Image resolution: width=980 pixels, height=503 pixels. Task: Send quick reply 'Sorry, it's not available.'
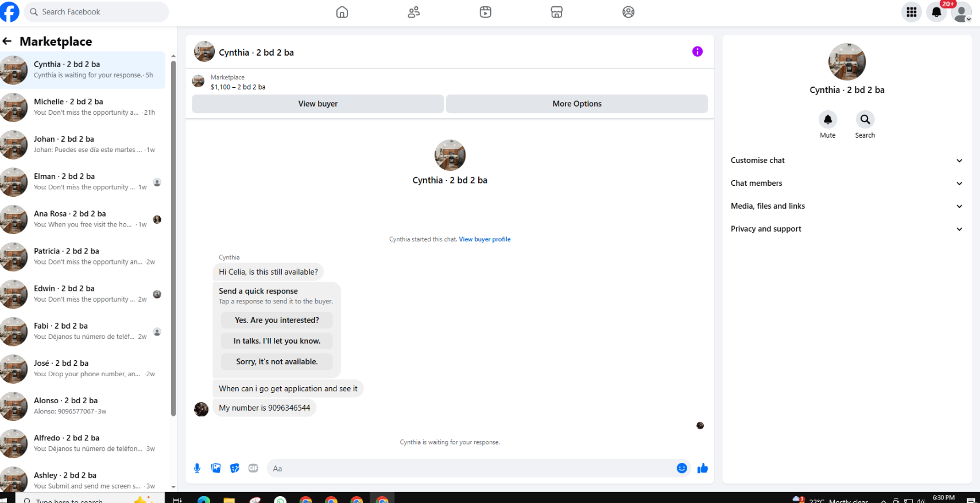point(277,361)
